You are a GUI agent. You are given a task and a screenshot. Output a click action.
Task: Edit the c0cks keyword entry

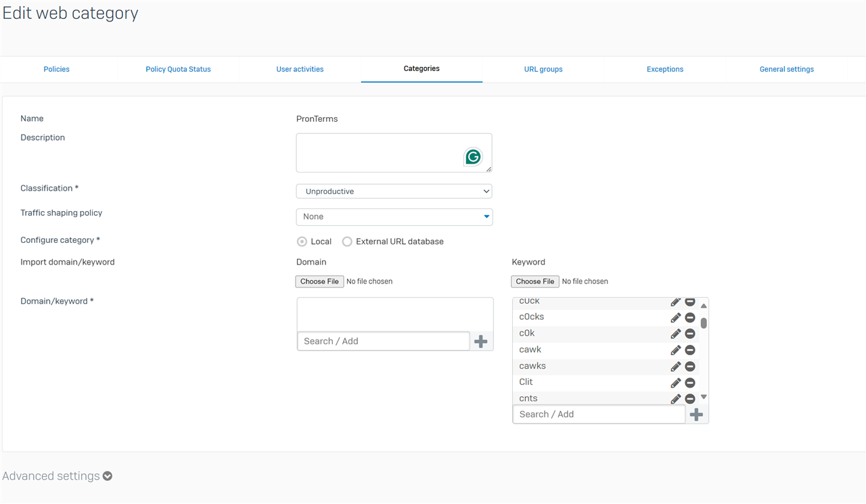pos(675,317)
